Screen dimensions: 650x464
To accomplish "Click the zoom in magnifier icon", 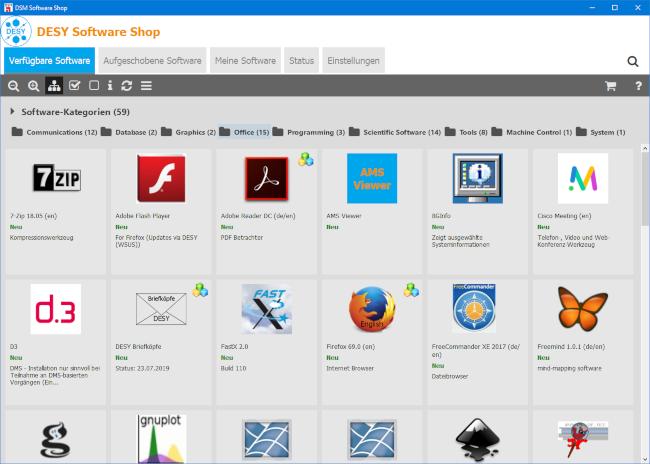I will 34,86.
